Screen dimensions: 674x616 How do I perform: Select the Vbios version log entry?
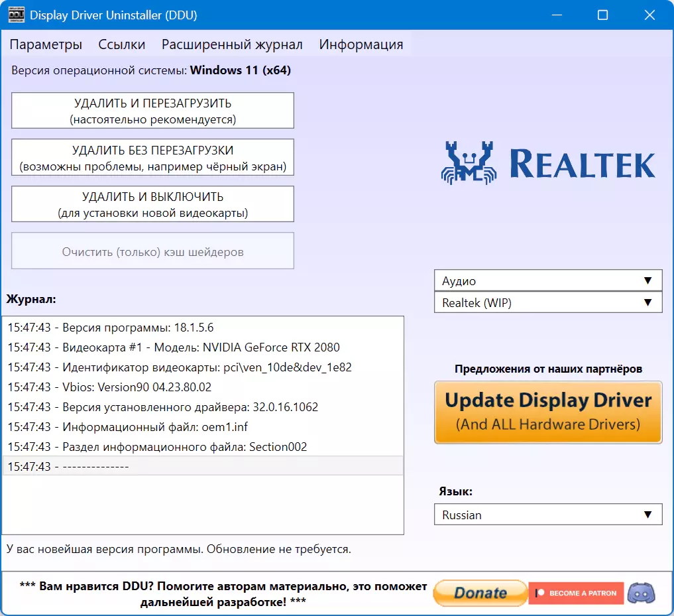pyautogui.click(x=203, y=387)
